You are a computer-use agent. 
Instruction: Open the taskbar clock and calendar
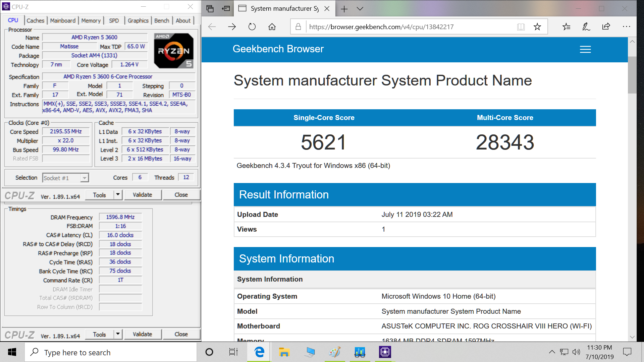600,352
